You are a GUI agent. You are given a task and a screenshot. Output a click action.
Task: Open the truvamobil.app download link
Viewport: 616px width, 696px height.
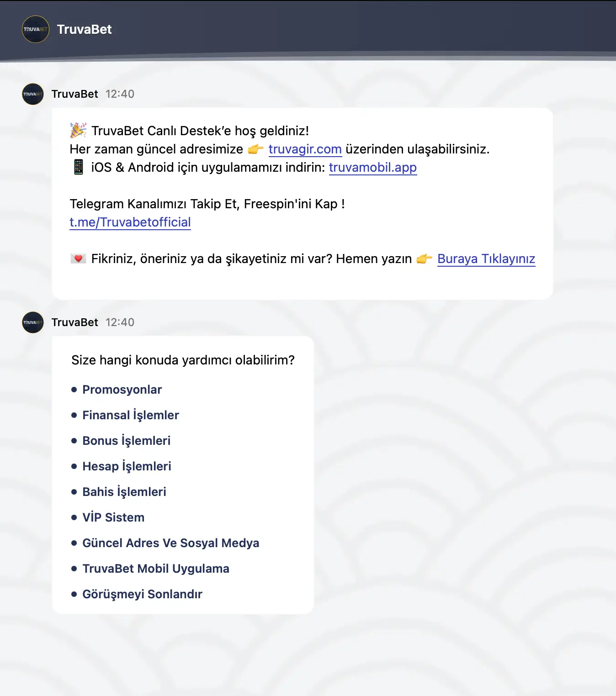coord(372,168)
